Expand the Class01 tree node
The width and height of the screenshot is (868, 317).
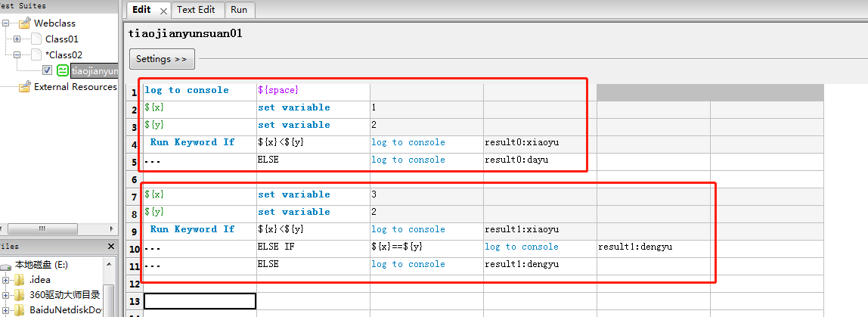pyautogui.click(x=17, y=39)
